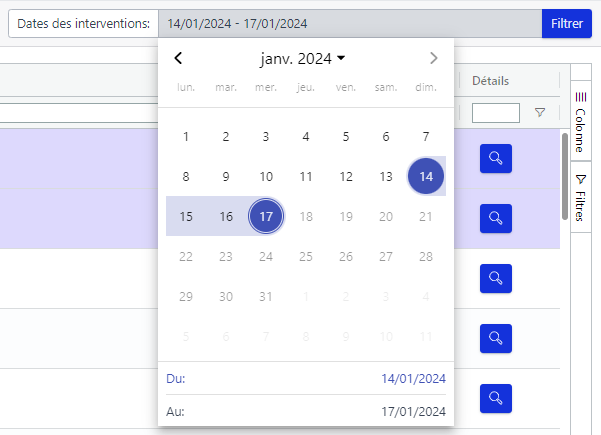The image size is (601, 435).
Task: Select end date row labeled Au
Action: click(306, 411)
